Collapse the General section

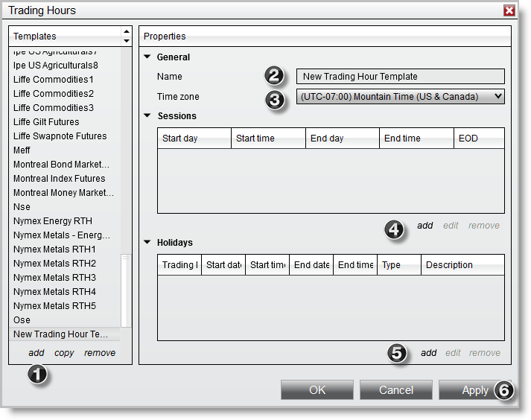pos(147,57)
